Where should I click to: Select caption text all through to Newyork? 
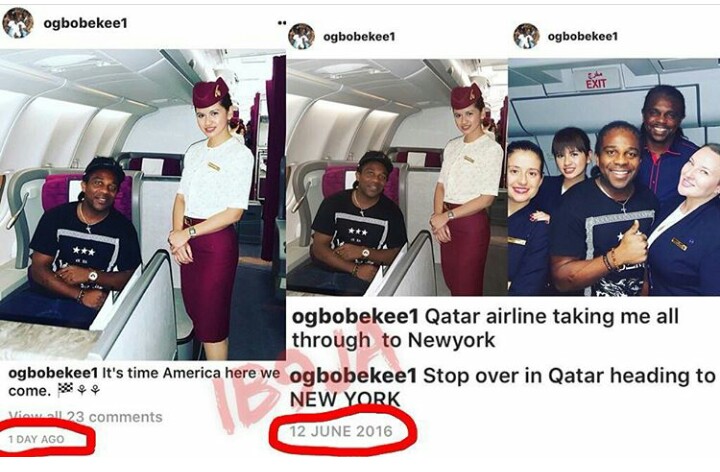pos(485,329)
